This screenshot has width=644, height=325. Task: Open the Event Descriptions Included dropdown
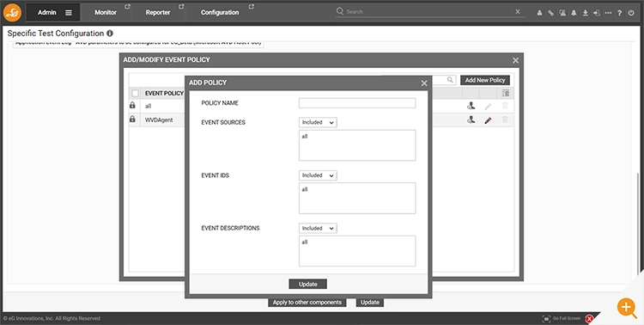pos(318,229)
